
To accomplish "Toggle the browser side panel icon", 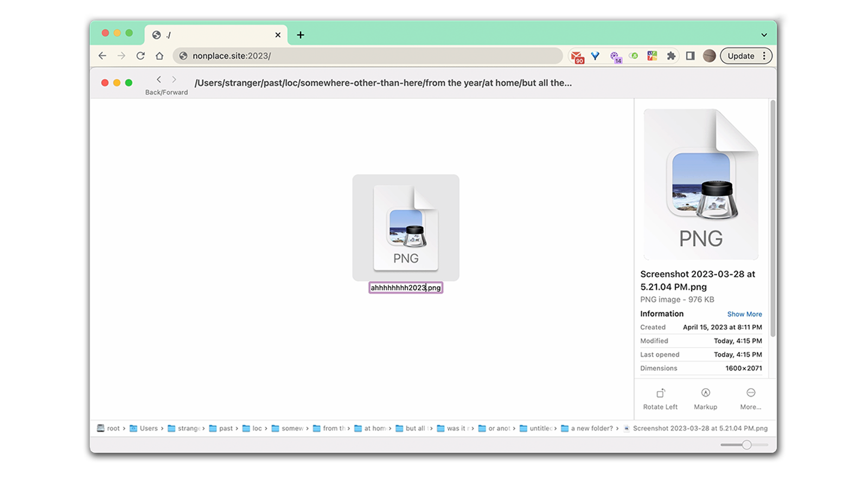I will [690, 56].
